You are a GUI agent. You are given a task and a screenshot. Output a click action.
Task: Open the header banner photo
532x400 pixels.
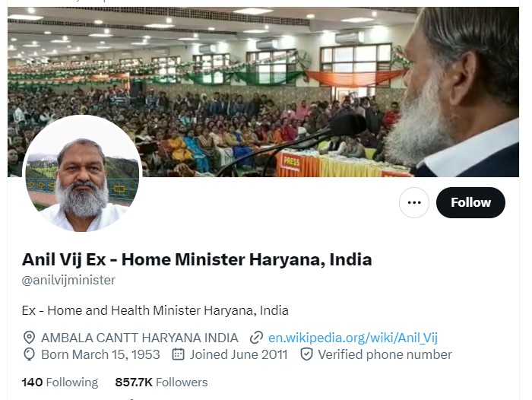[263, 92]
